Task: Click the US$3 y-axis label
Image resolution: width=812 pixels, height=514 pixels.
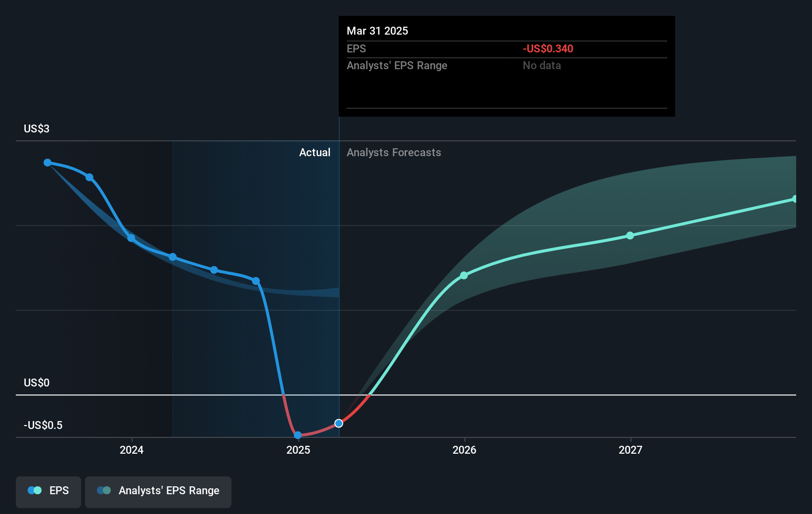Action: coord(37,128)
